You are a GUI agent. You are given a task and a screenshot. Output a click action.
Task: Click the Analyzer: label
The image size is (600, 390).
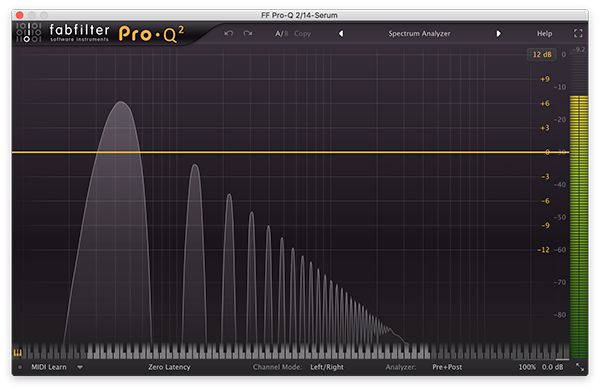(x=400, y=367)
